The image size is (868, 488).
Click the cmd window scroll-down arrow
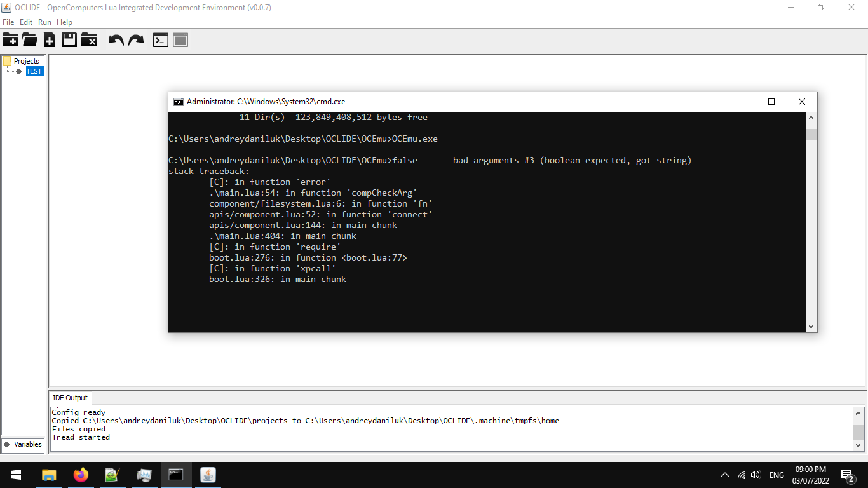[x=811, y=327]
